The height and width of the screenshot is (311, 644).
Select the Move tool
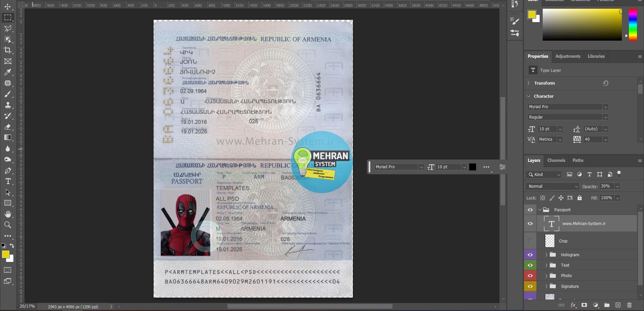click(8, 6)
